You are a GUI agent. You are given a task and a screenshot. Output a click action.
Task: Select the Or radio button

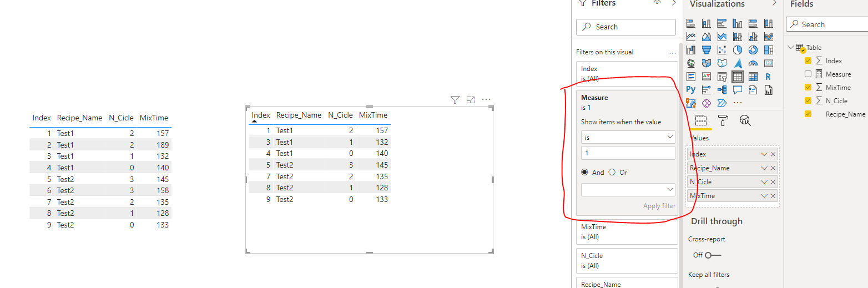tap(612, 172)
